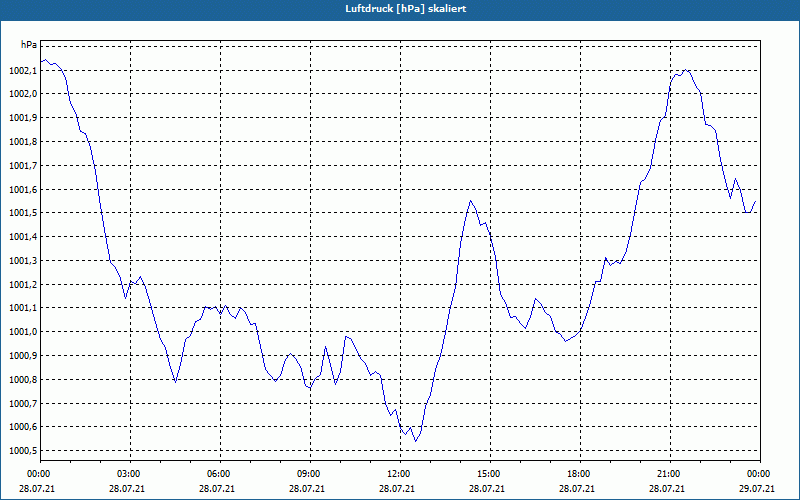Select the 21:00 x-axis label
Image resolution: width=800 pixels, height=500 pixels.
668,474
